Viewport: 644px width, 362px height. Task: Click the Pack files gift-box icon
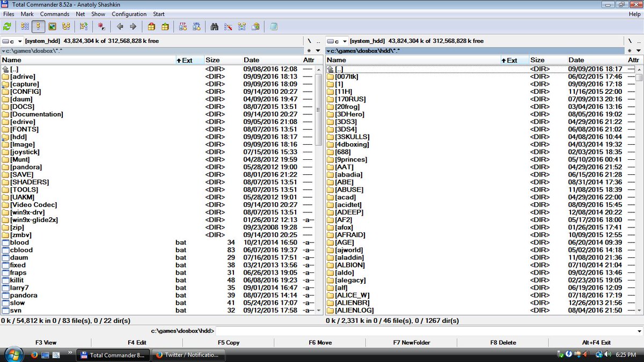coord(151,26)
